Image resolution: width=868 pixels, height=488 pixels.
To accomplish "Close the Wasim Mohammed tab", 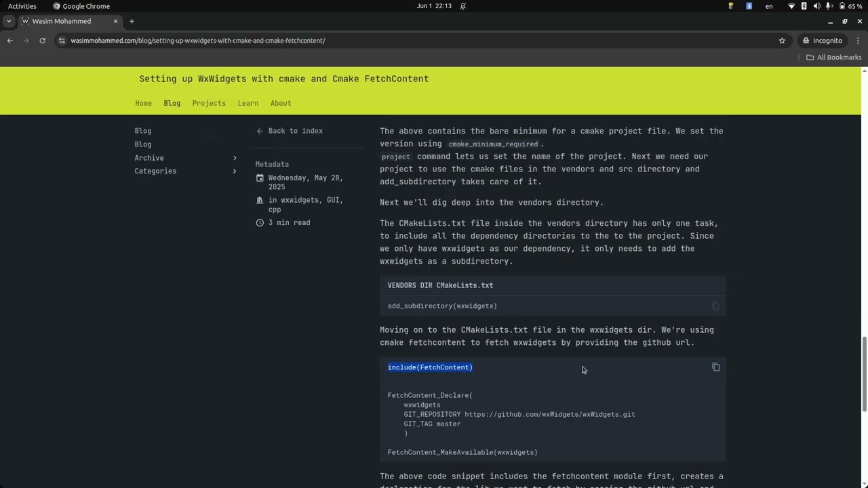I will click(x=115, y=21).
